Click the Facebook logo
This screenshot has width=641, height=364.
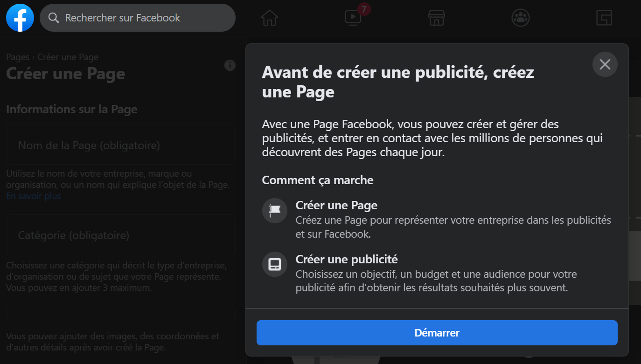[x=20, y=18]
